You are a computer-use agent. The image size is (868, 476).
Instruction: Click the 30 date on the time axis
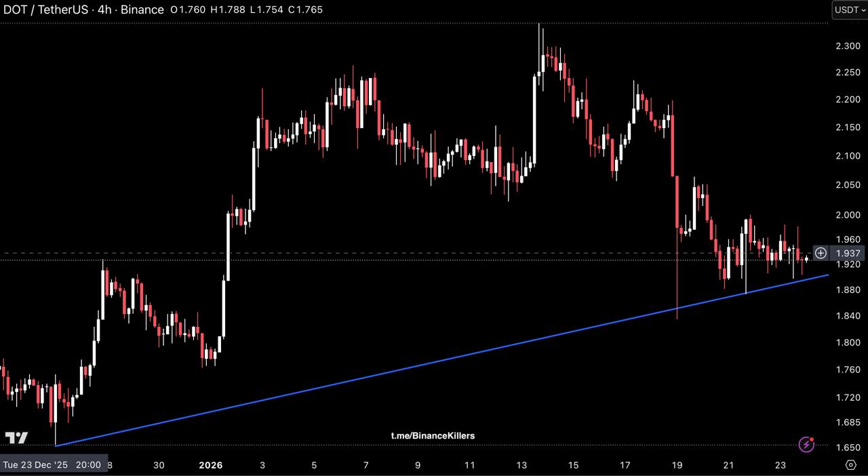coord(159,465)
